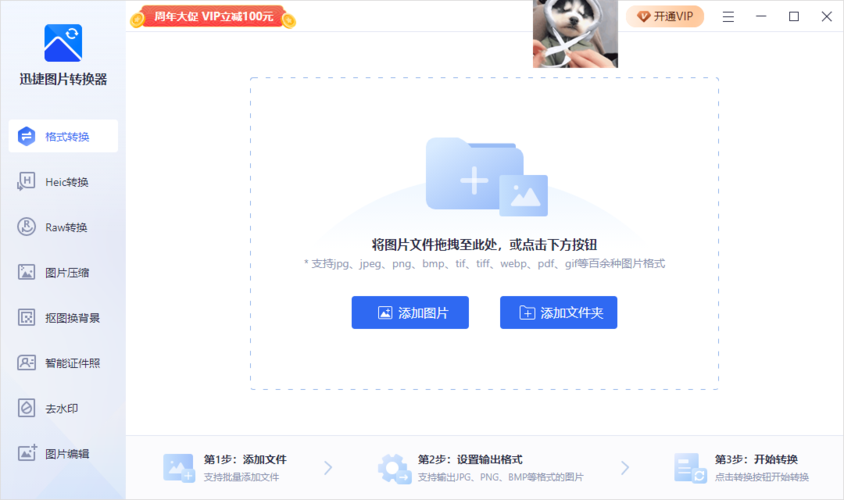
Task: Click the 格式转换 hexagon icon
Action: coord(26,136)
